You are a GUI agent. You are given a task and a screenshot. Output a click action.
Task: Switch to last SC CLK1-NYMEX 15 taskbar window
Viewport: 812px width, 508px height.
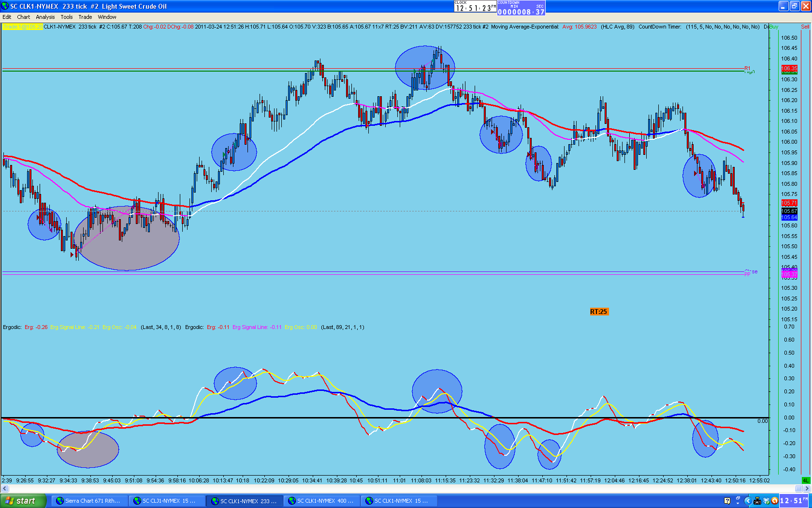[x=399, y=501]
